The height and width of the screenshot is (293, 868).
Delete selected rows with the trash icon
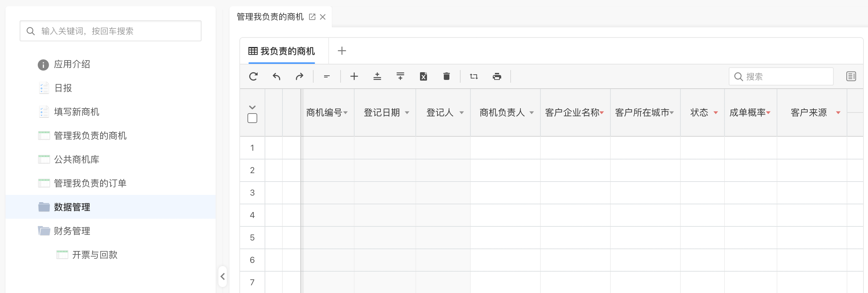[x=446, y=76]
